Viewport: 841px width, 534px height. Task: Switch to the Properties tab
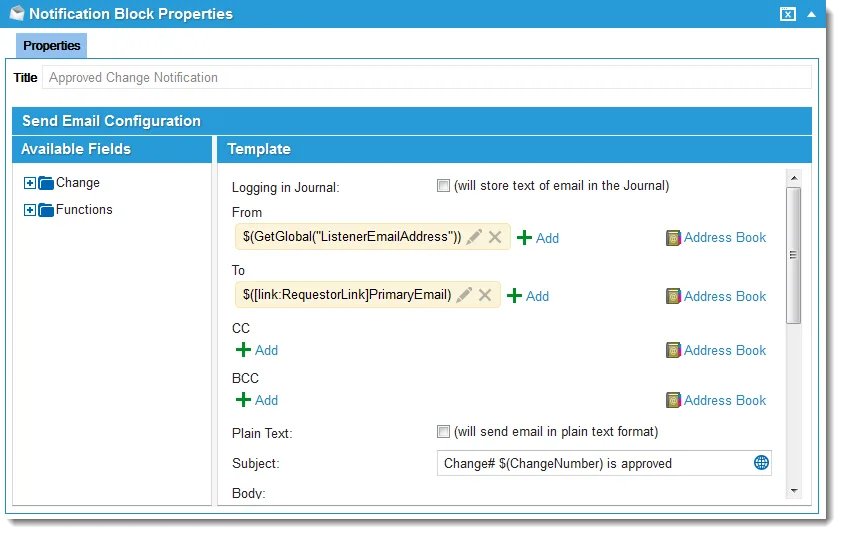[x=52, y=46]
